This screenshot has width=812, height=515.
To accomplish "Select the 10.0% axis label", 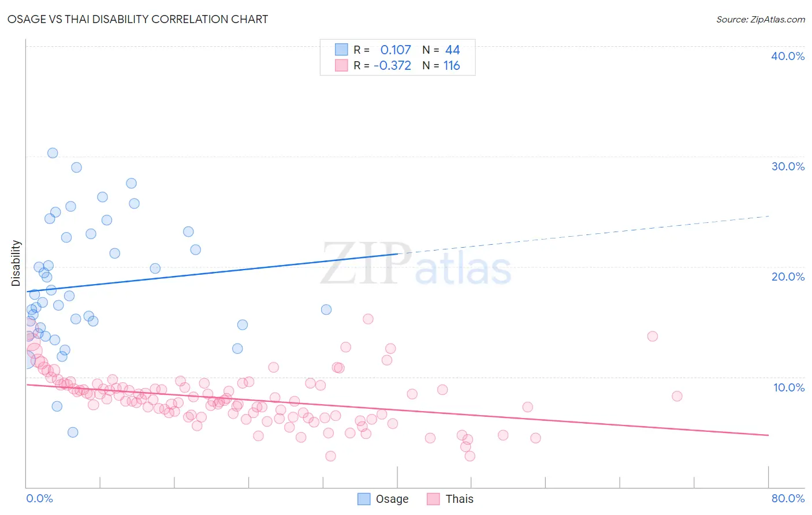I will coord(789,387).
